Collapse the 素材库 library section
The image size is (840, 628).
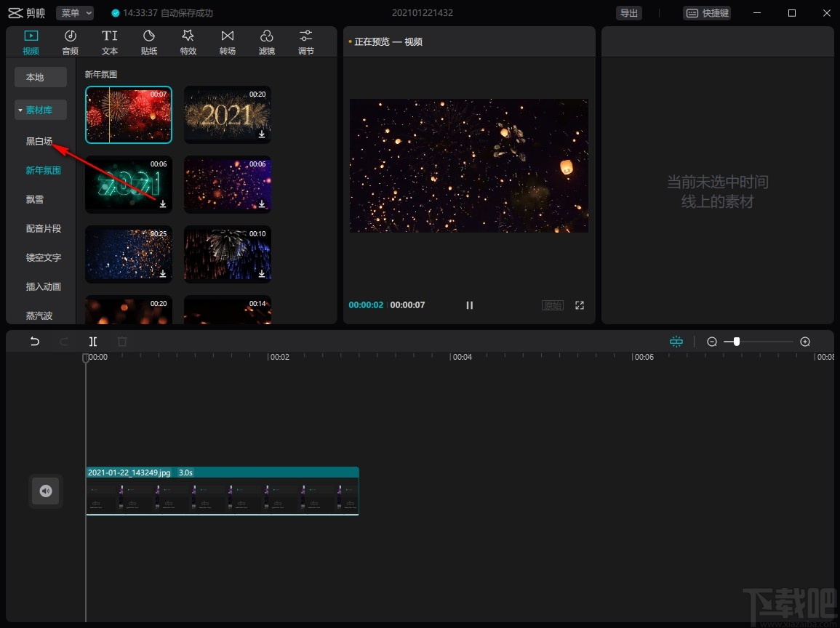pyautogui.click(x=41, y=110)
